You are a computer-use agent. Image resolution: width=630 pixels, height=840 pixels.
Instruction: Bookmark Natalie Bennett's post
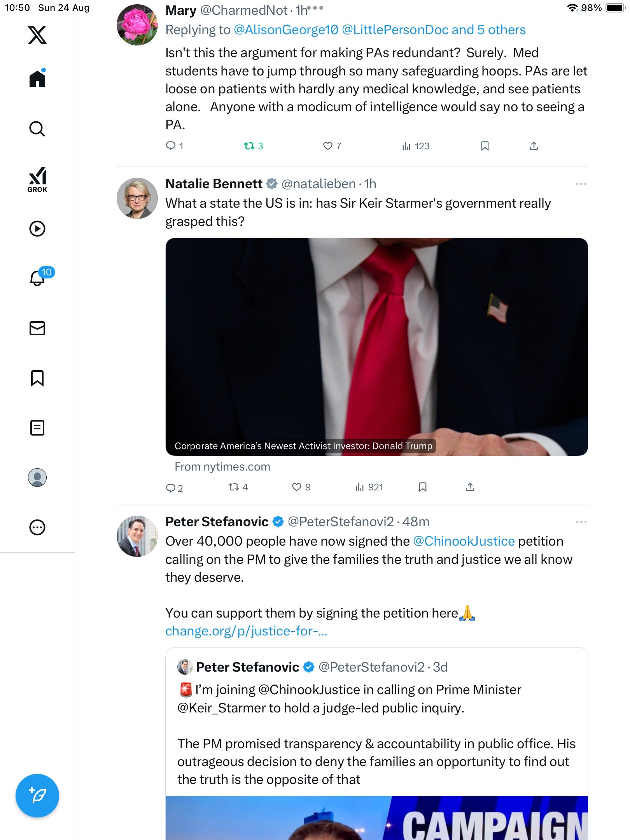click(x=423, y=487)
